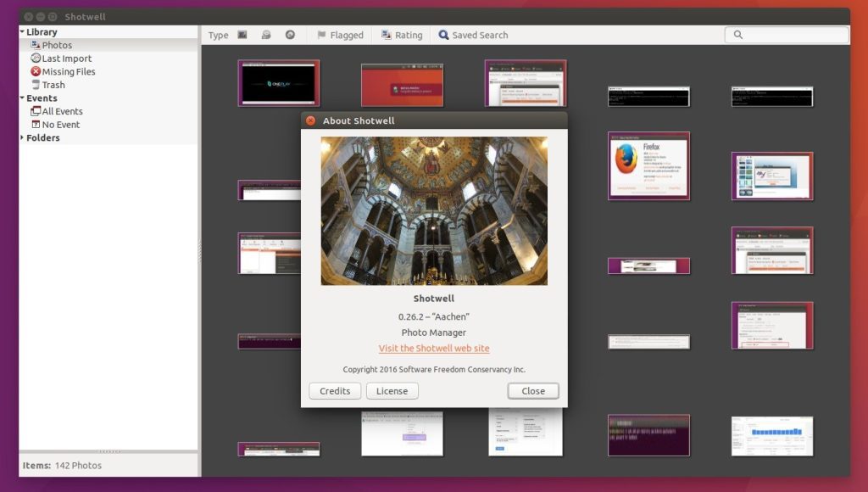Close the About Shotwell dialog with the red icon

tap(310, 120)
